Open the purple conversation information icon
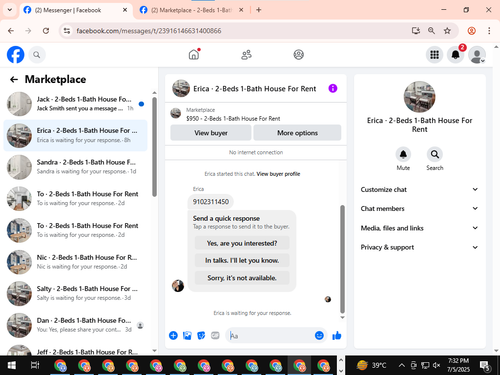 tap(333, 88)
